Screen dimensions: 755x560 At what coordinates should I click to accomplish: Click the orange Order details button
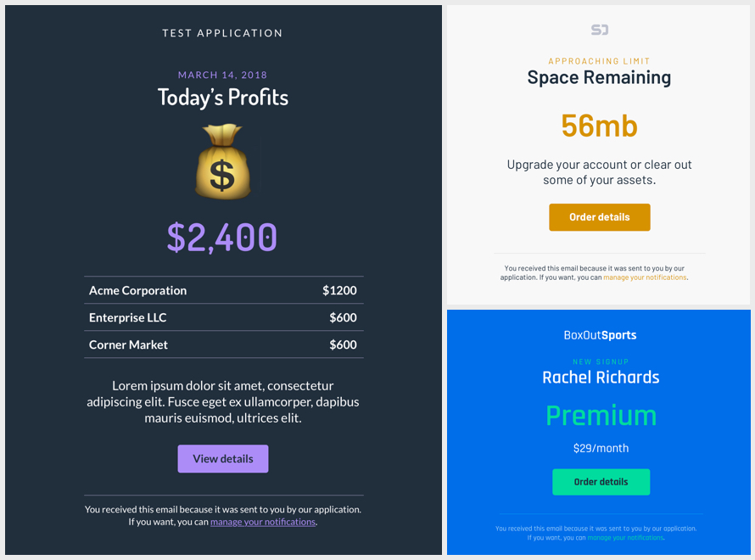[600, 217]
